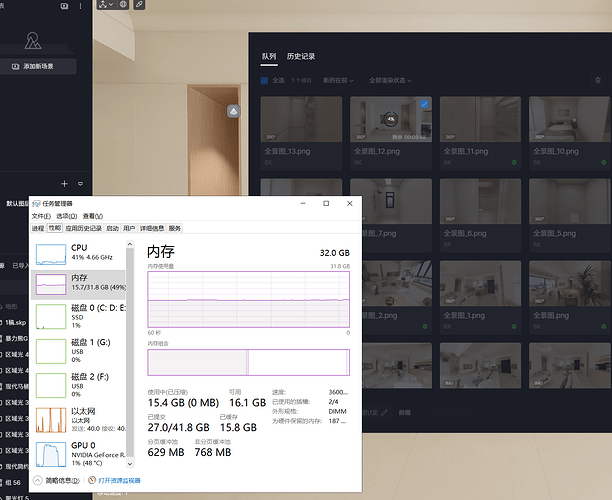Viewport: 612px width, 500px height.
Task: Open the 全景图_13.png thumbnail
Action: 300,124
